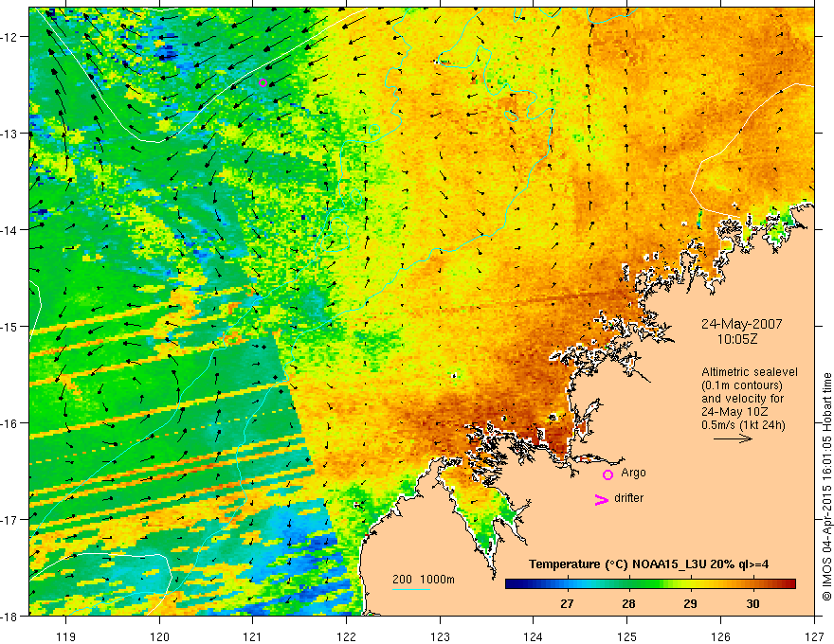
Task: Click the "(0.1m contours)" text line
Action: click(741, 385)
